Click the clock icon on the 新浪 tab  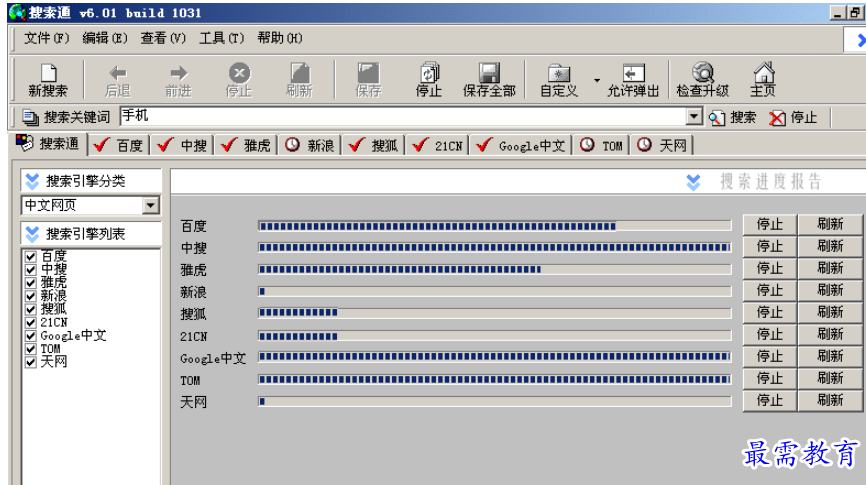[292, 145]
